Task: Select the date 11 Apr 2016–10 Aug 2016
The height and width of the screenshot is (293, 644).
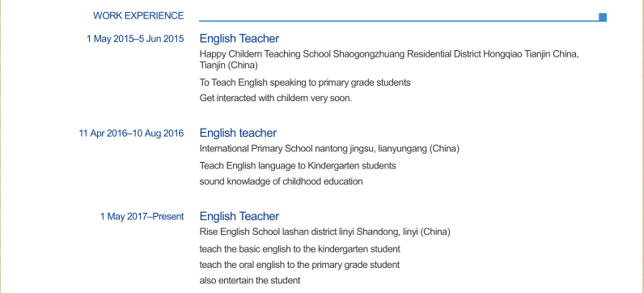Action: tap(131, 134)
